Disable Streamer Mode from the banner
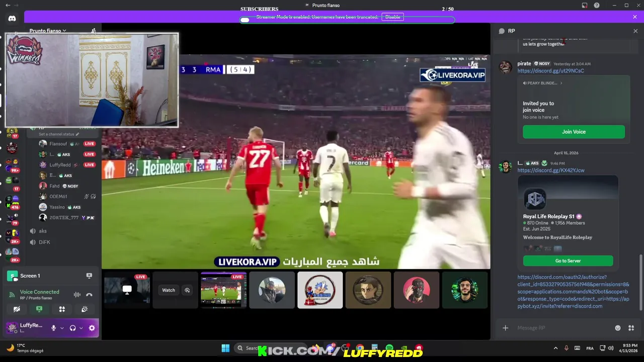Viewport: 644px width, 362px height. tap(392, 17)
